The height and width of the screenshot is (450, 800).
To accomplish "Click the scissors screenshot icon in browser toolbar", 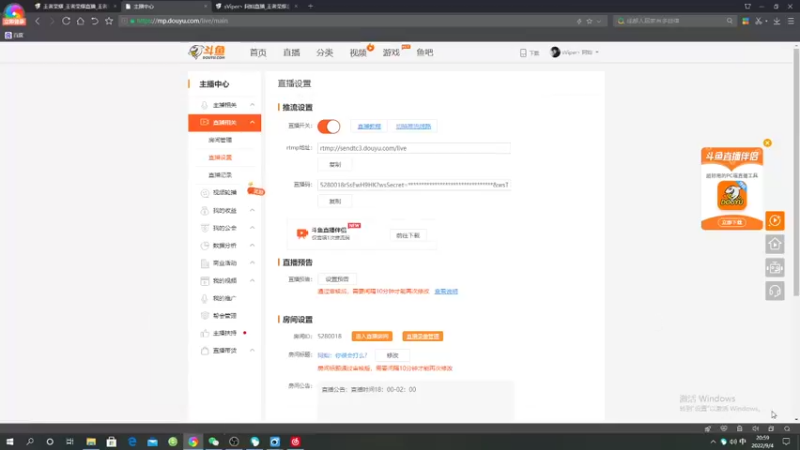I will pos(759,21).
